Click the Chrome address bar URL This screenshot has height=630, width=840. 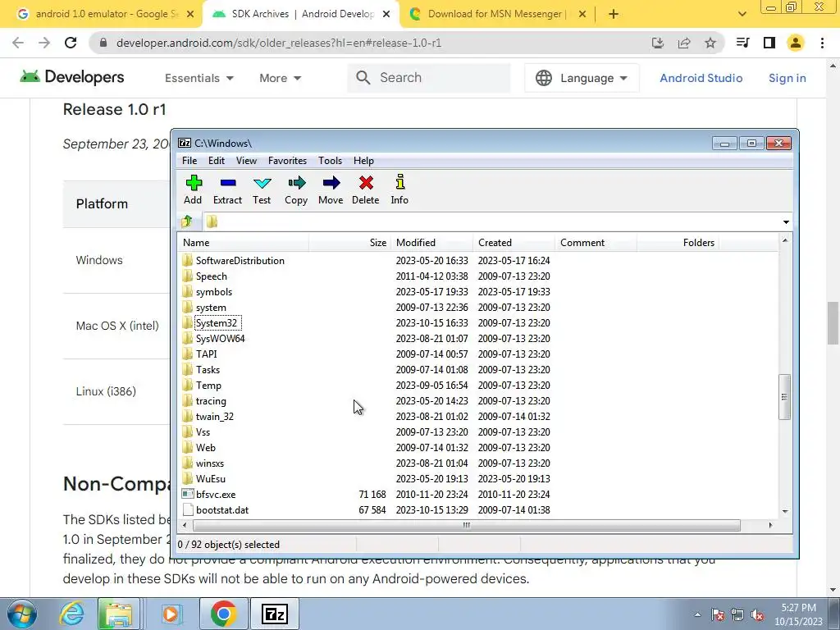tap(279, 43)
